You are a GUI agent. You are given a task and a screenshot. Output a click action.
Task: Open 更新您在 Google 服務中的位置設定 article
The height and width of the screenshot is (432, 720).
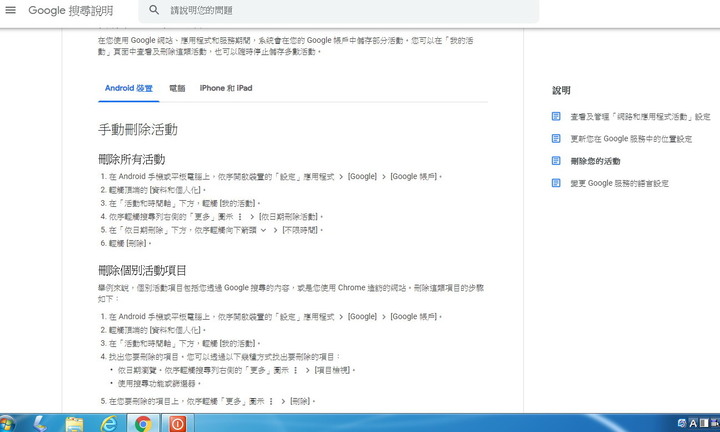631,139
